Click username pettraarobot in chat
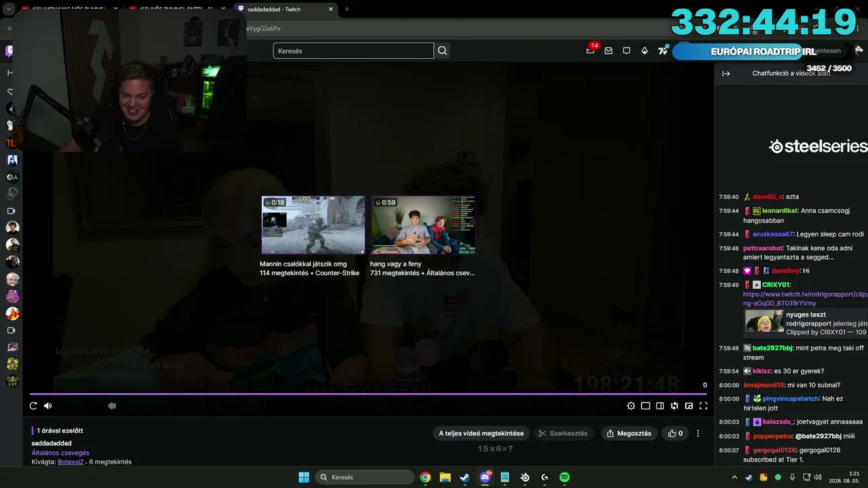Screen dimensions: 868x488 pos(763,248)
